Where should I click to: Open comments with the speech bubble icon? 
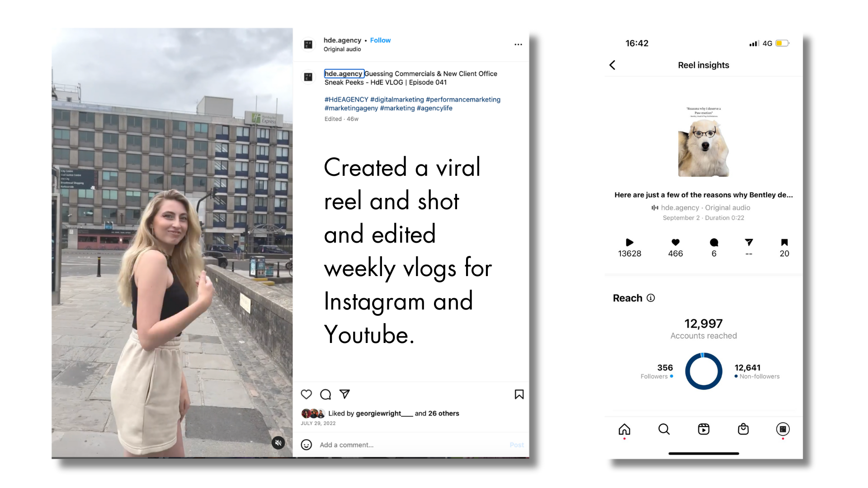325,394
